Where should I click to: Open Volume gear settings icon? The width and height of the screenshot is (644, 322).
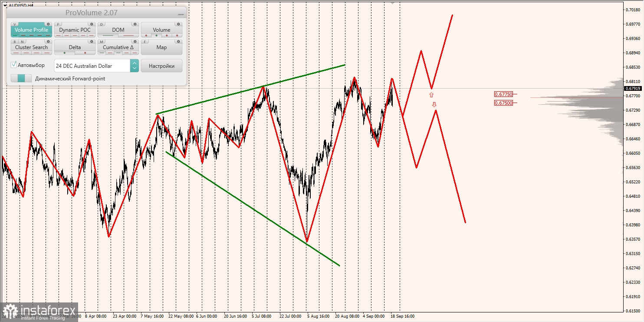coord(178,24)
